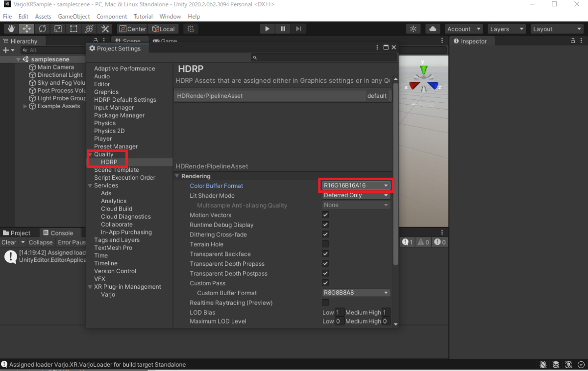588x371 pixels.
Task: Open the cloud services icon
Action: click(433, 29)
